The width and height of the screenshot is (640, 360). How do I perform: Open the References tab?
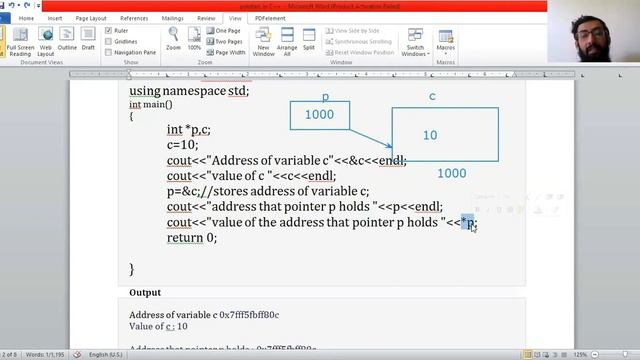click(x=134, y=18)
